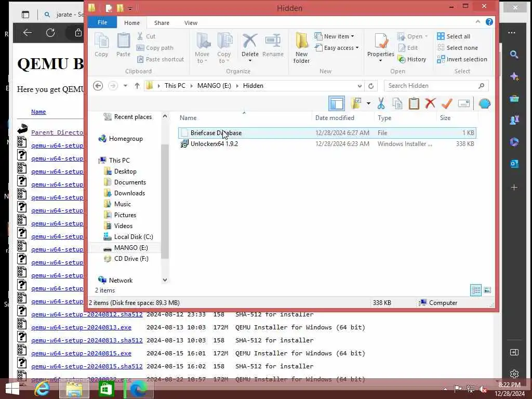The width and height of the screenshot is (532, 399).
Task: Click MANGO (E:) in the address bar breadcrumb
Action: [x=214, y=86]
